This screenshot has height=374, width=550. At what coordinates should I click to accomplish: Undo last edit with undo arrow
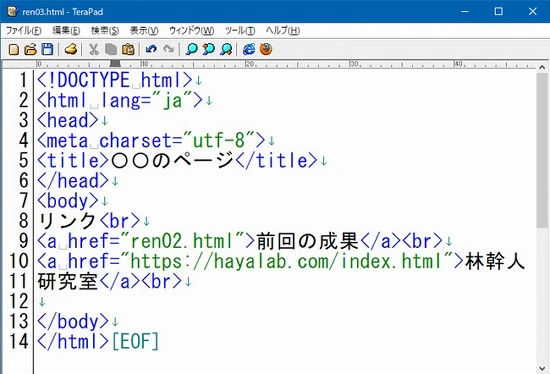(151, 49)
